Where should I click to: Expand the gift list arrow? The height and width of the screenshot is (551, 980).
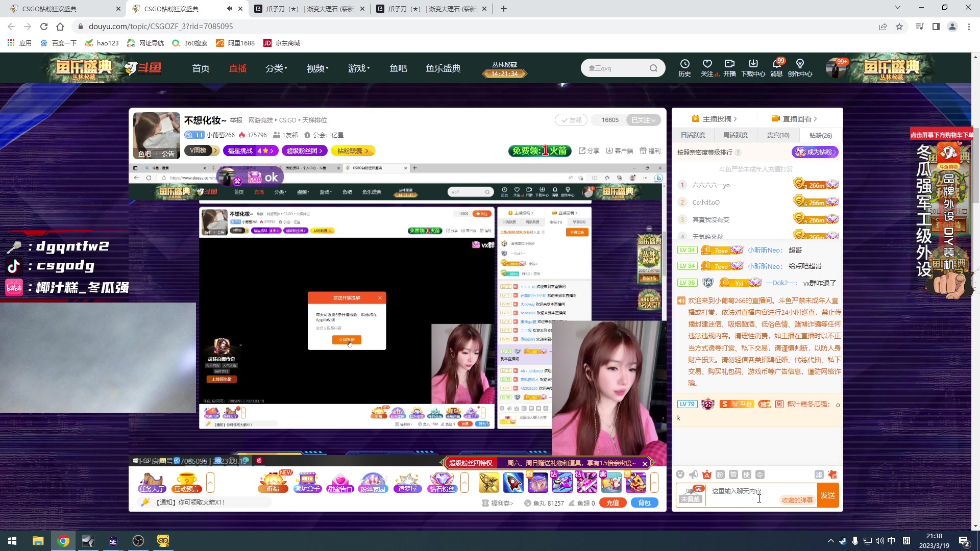pyautogui.click(x=654, y=482)
